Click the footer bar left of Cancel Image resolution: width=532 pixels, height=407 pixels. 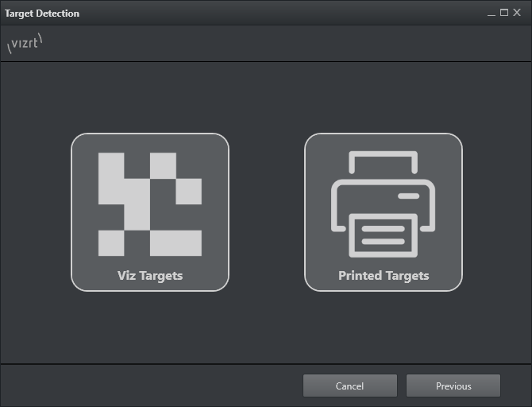[x=151, y=386]
